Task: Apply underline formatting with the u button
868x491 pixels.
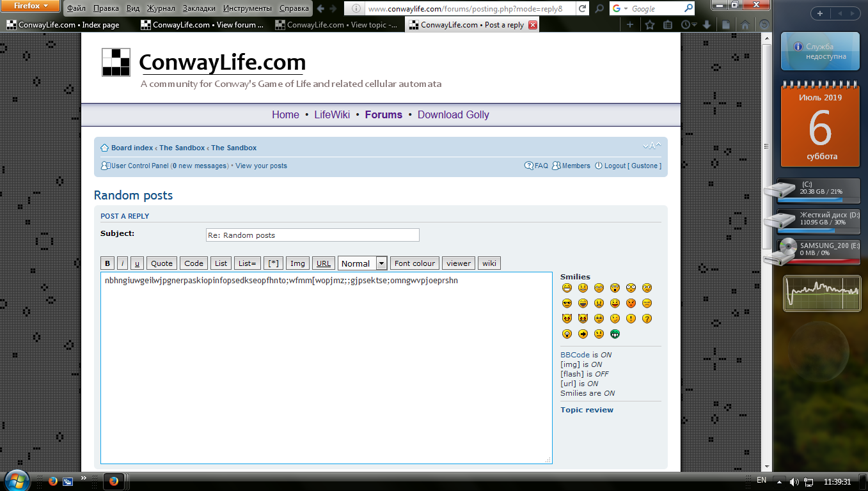Action: [x=137, y=263]
